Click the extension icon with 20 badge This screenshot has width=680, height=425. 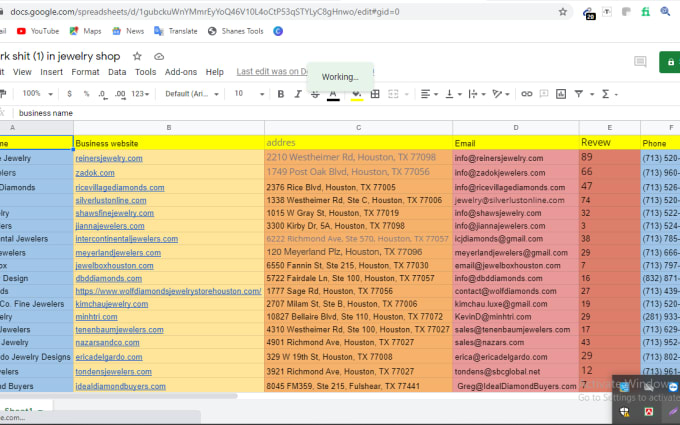(x=588, y=13)
